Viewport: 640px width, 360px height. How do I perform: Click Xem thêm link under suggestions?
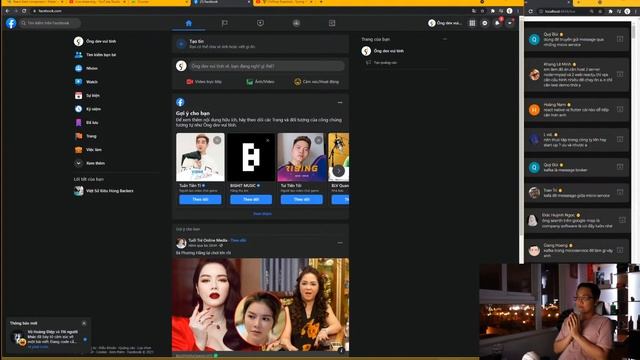(x=262, y=213)
